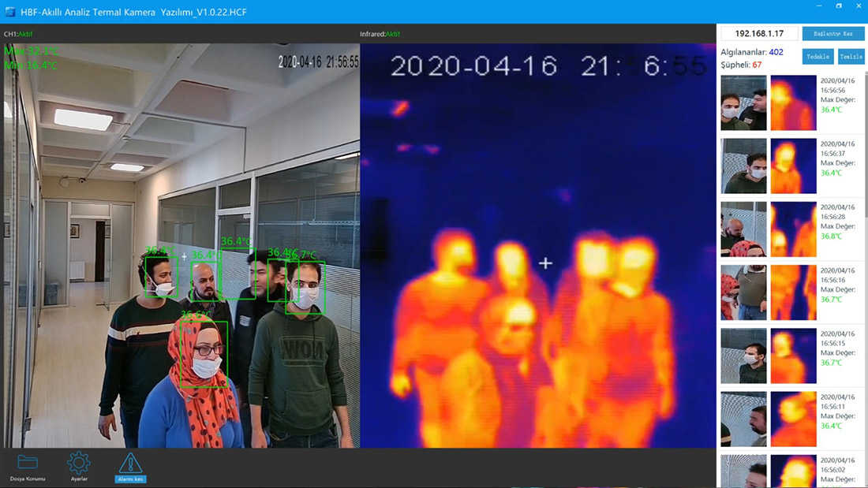The image size is (868, 488).
Task: Click the timestamp text "16:56:16"
Action: tap(832, 280)
